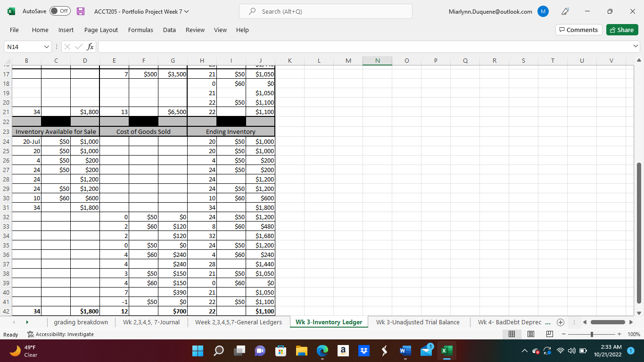Select the $700 total cell
Screen dimensions: 644x362
[173, 311]
